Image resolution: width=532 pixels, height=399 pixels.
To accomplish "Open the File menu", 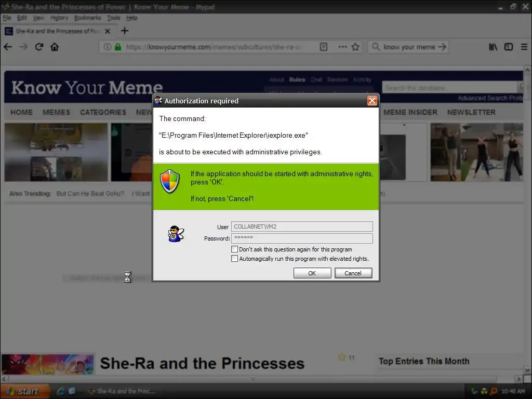I will point(7,18).
